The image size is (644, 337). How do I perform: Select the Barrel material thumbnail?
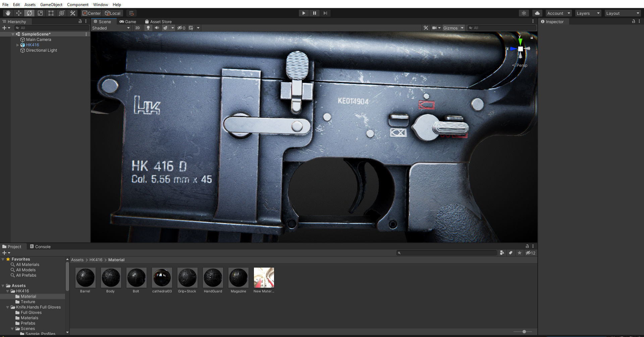point(85,278)
